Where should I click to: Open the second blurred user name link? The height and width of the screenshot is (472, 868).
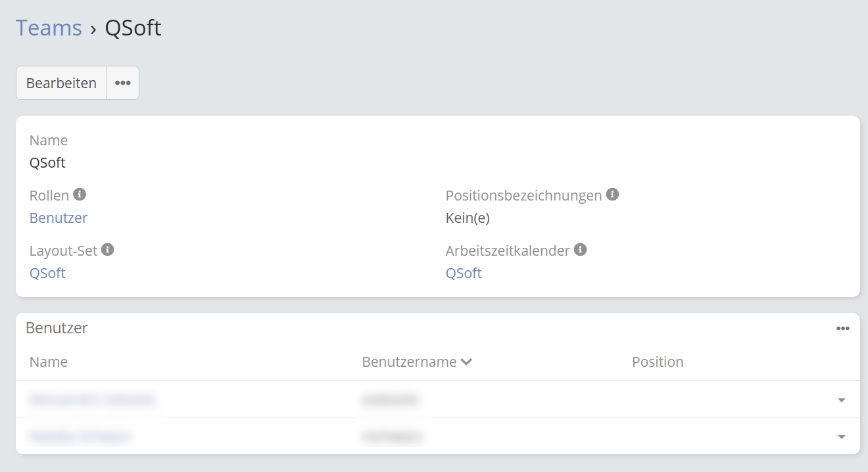coord(81,436)
